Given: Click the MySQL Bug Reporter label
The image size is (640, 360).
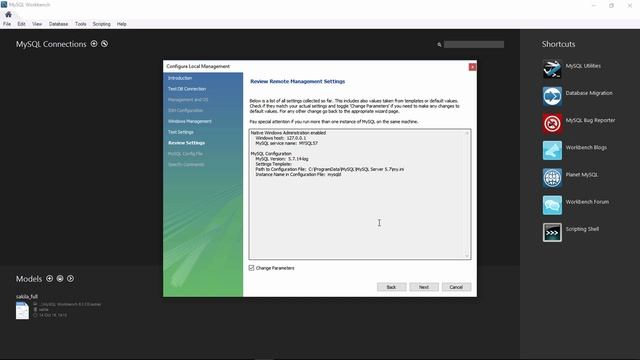Looking at the screenshot, I should click(590, 120).
